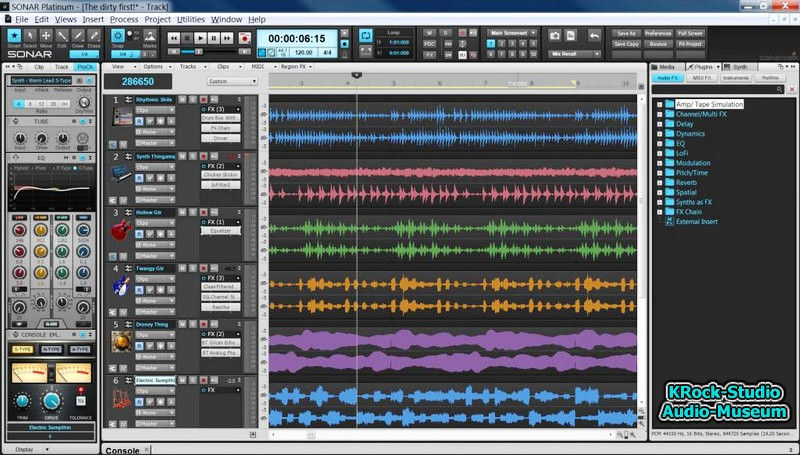Viewport: 800px width, 455px height.
Task: Click the TUBE Input knob
Action: coord(20,138)
